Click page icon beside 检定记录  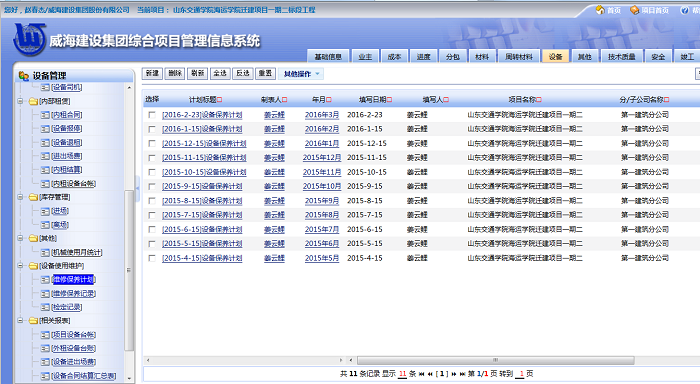point(45,307)
